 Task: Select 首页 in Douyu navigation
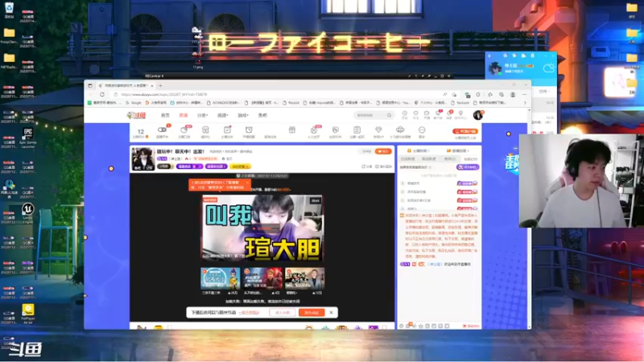click(x=165, y=115)
